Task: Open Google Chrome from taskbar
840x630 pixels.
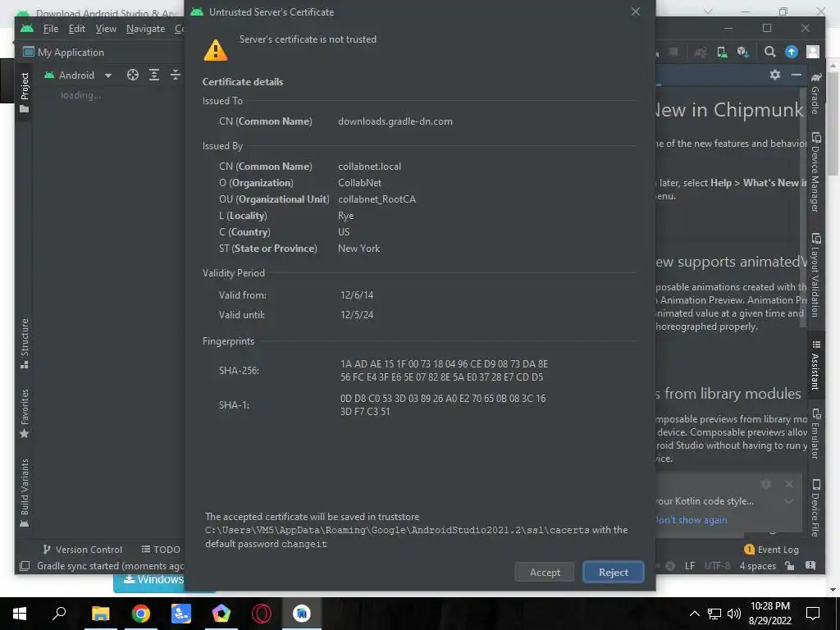Action: point(141,614)
